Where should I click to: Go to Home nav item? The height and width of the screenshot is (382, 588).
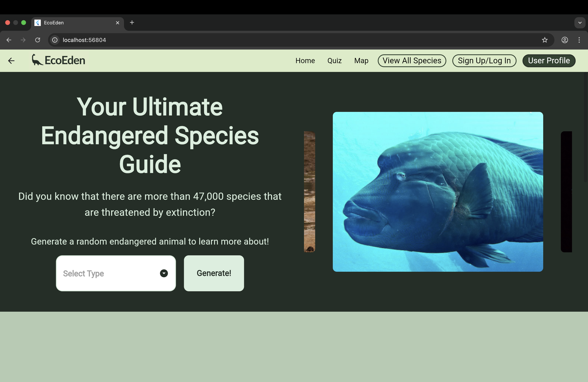[x=305, y=61]
